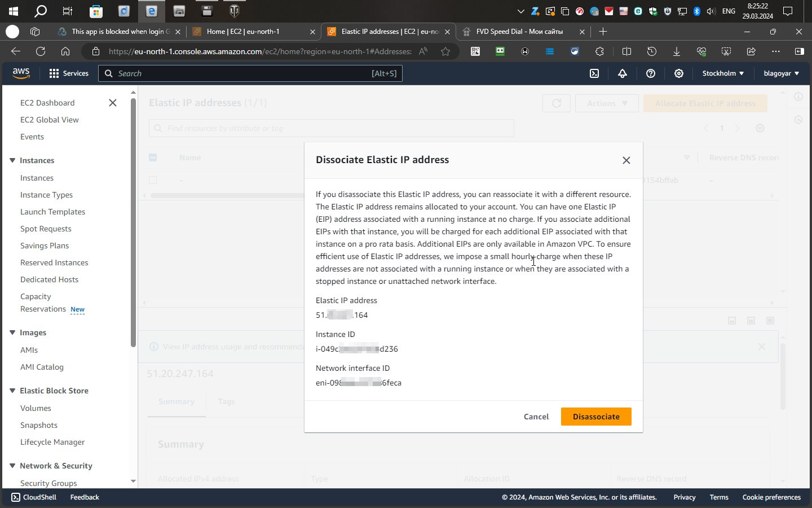Open the AWS settings gear icon

[679, 73]
